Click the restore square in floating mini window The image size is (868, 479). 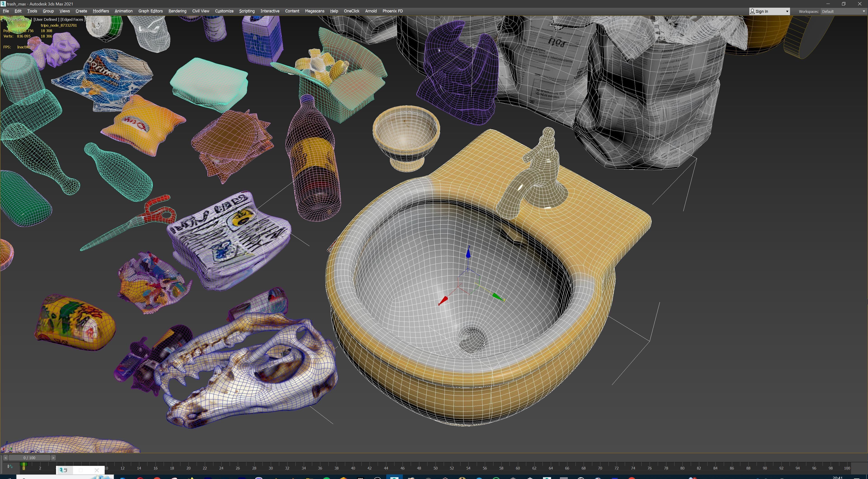pyautogui.click(x=80, y=470)
